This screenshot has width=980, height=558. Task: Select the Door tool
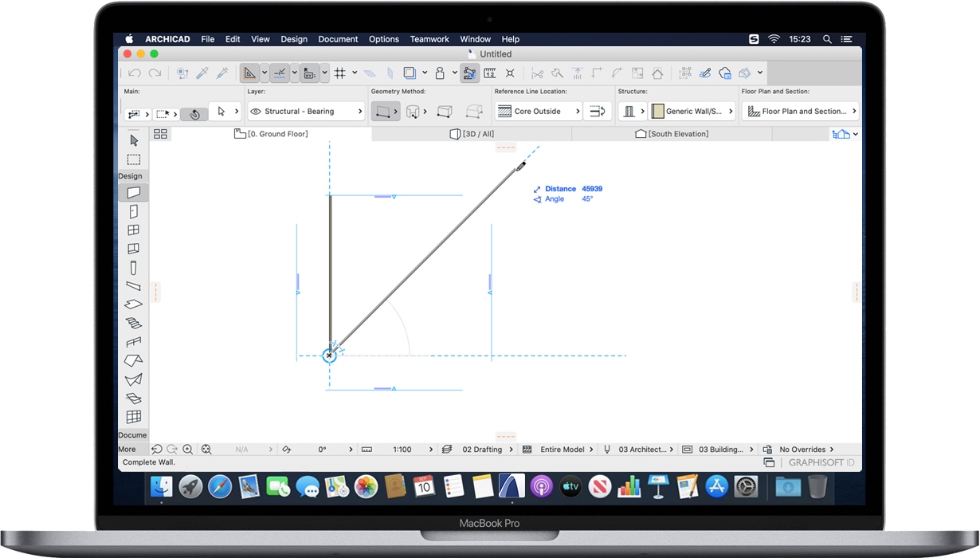click(134, 212)
